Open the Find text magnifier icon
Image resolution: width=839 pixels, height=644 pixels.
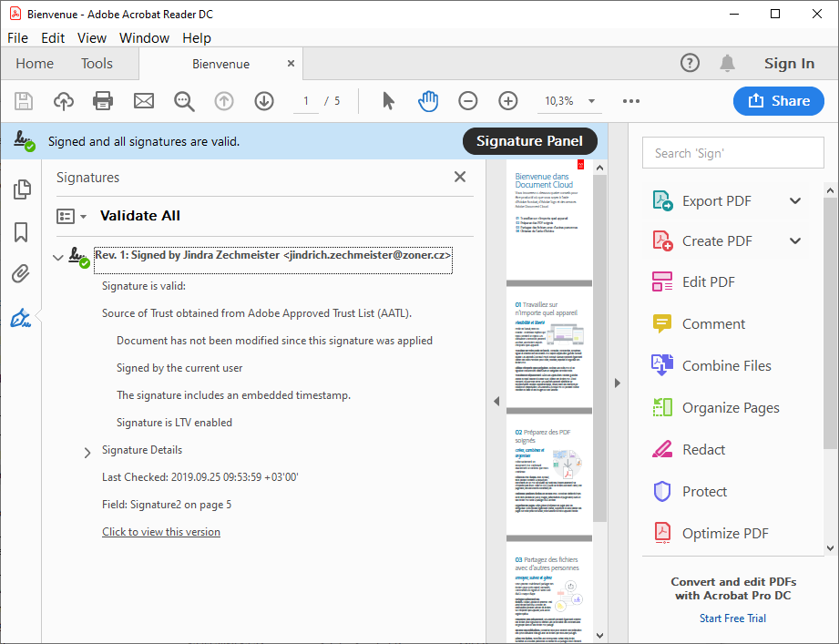pyautogui.click(x=183, y=101)
